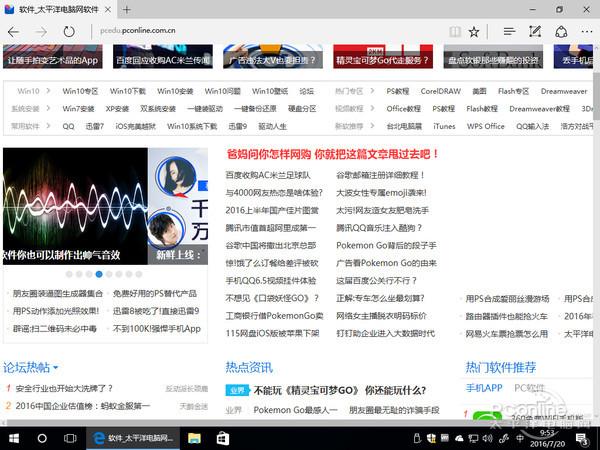
Task: Open 2016中国企业估值榜 forum post
Action: [83, 406]
